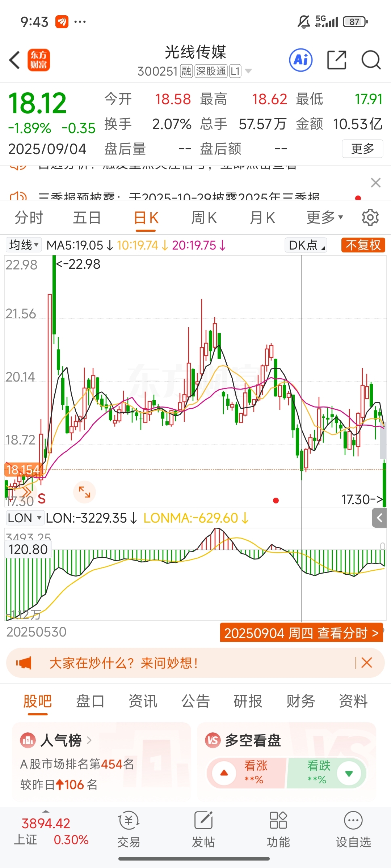Tap the double-arrow chart scroll icon

tap(26, 492)
